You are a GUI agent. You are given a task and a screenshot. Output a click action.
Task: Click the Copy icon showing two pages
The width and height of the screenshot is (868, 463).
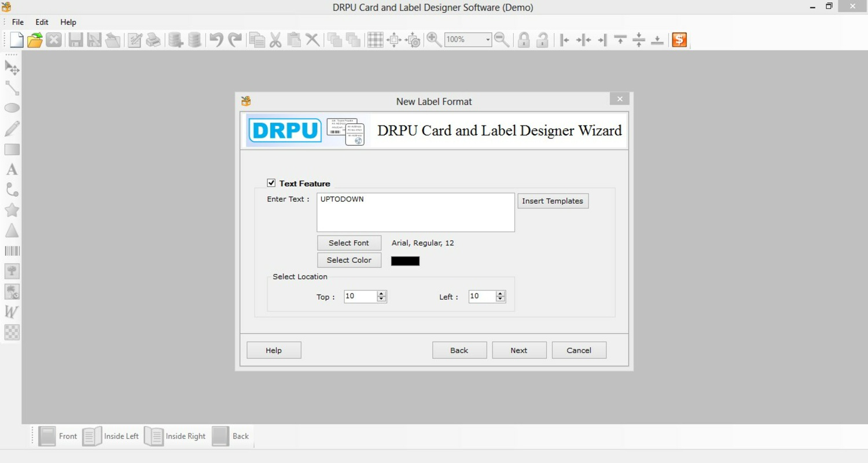pyautogui.click(x=257, y=39)
